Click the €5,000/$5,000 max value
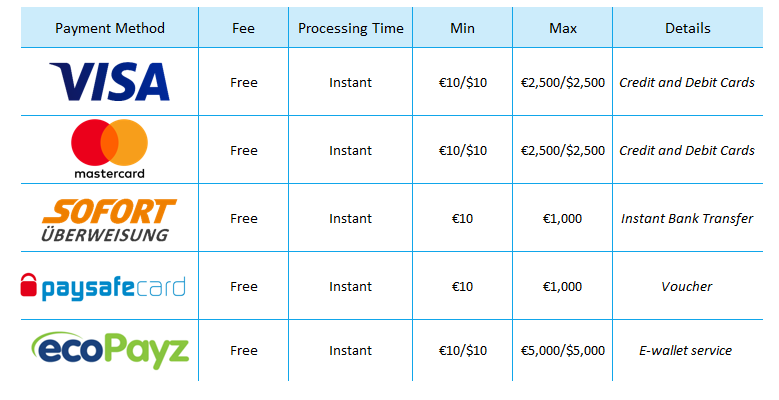Viewport: 779px width, 400px height. (562, 351)
